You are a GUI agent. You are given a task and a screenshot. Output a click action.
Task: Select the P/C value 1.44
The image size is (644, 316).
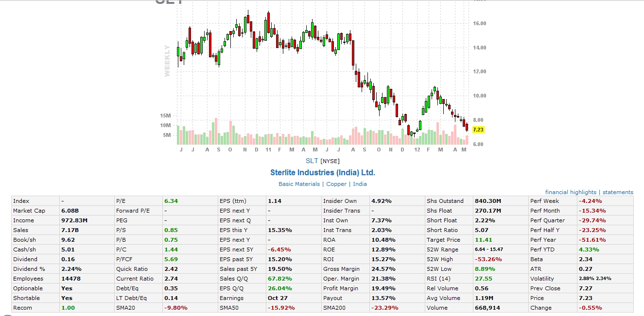[171, 249]
